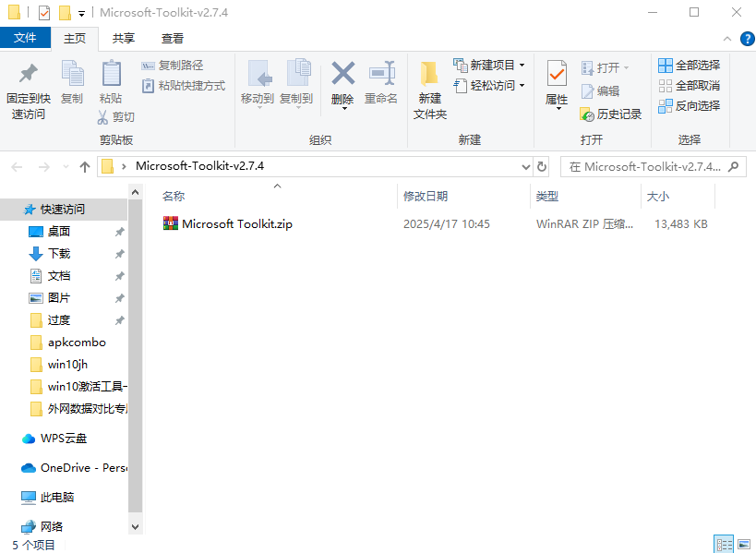Open the apkcombo folder in sidebar
The width and height of the screenshot is (756, 553).
(x=77, y=343)
